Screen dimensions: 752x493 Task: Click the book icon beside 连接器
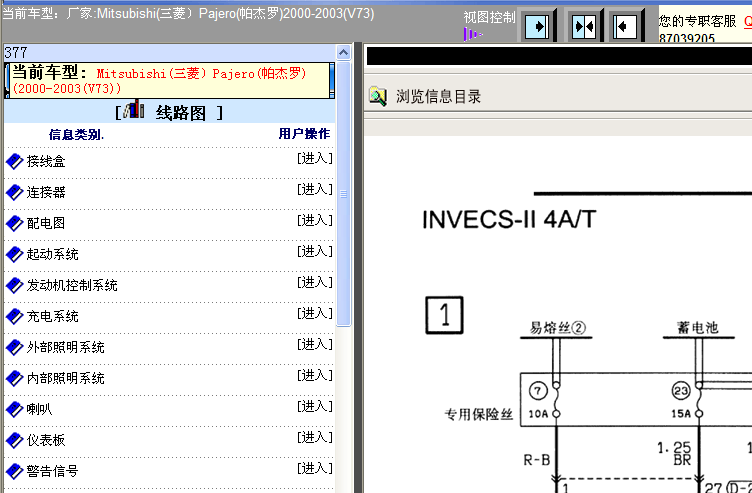coord(14,192)
